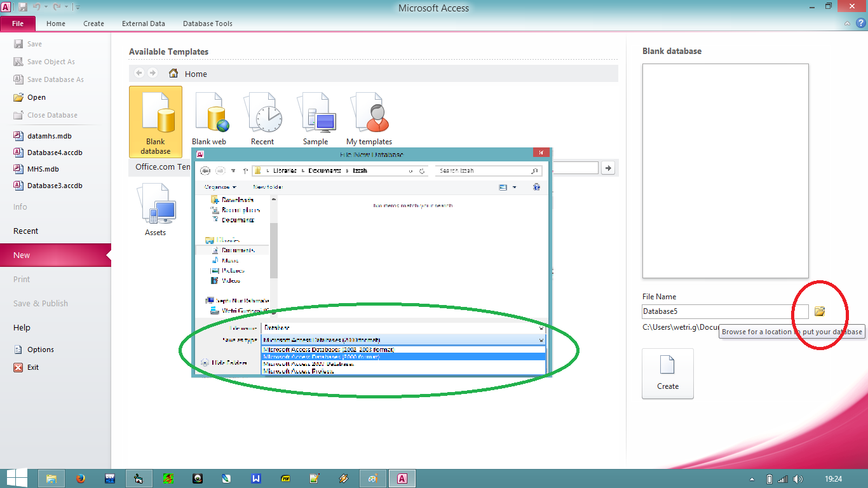Select the Blank database template

pos(156,121)
